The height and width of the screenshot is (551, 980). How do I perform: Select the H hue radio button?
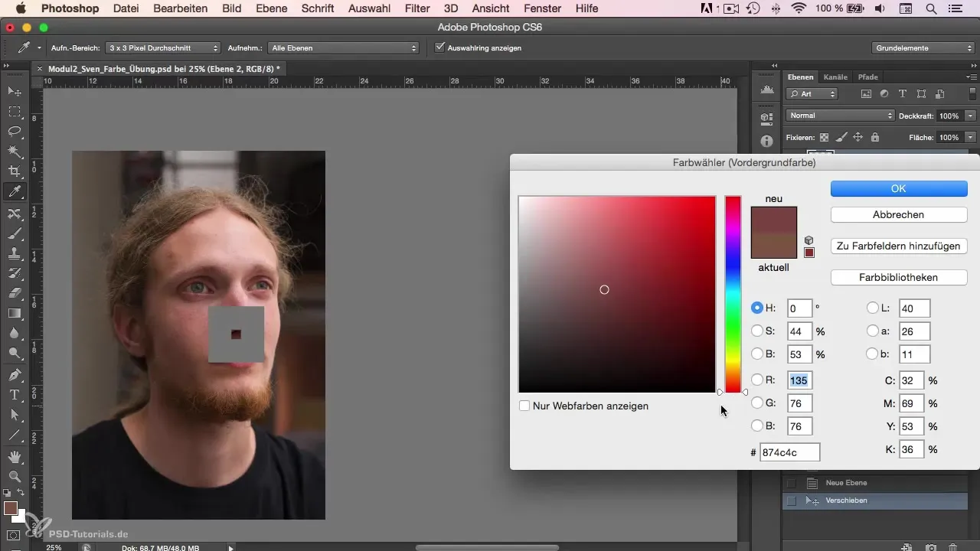[x=757, y=308]
